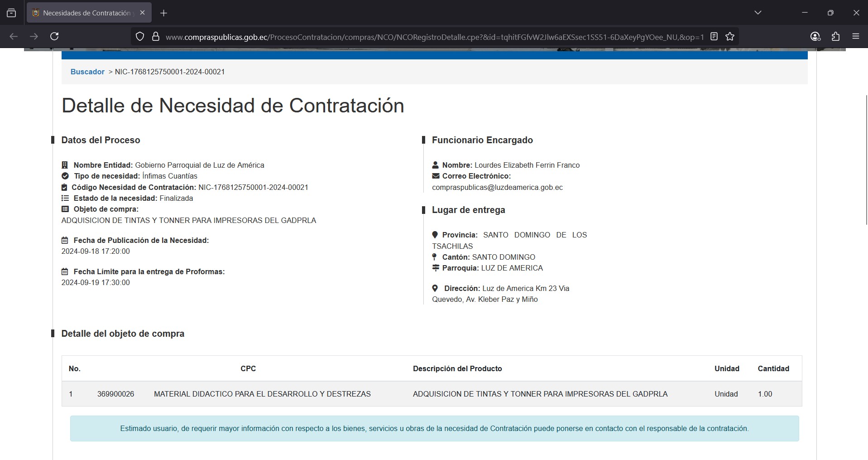Open the list all tabs dropdown arrow
Screen dimensions: 868x460
(x=758, y=13)
